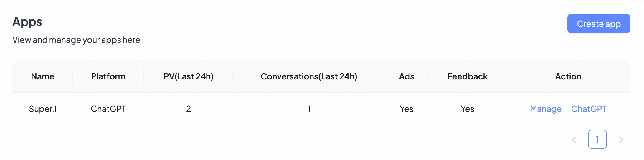The width and height of the screenshot is (644, 160).
Task: Click the ChatGPT platform cell
Action: (108, 109)
